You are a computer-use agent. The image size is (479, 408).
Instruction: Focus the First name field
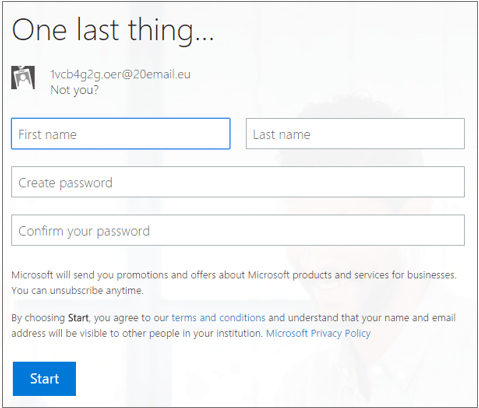(x=121, y=134)
